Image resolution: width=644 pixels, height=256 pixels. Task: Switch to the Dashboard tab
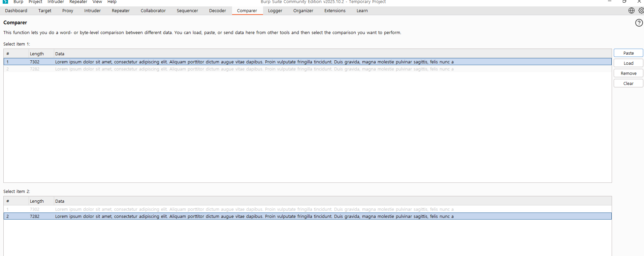pyautogui.click(x=16, y=11)
